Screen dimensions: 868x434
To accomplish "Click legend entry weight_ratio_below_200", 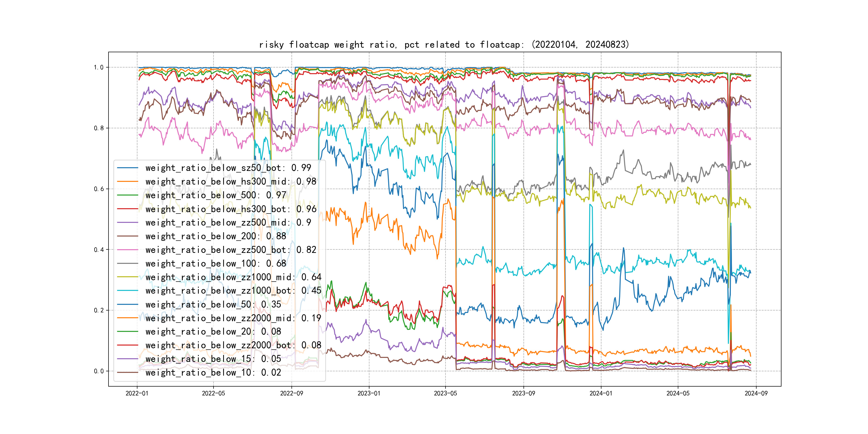I will 216,236.
